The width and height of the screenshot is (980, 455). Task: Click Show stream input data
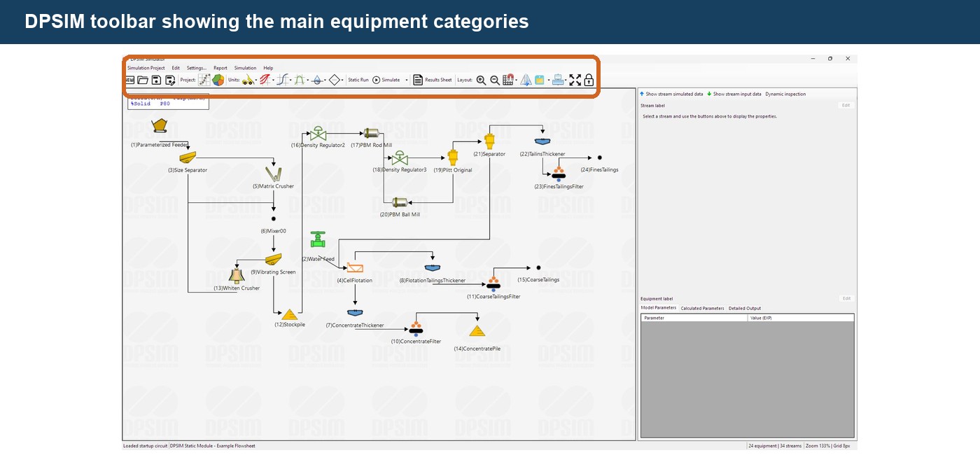coord(734,94)
